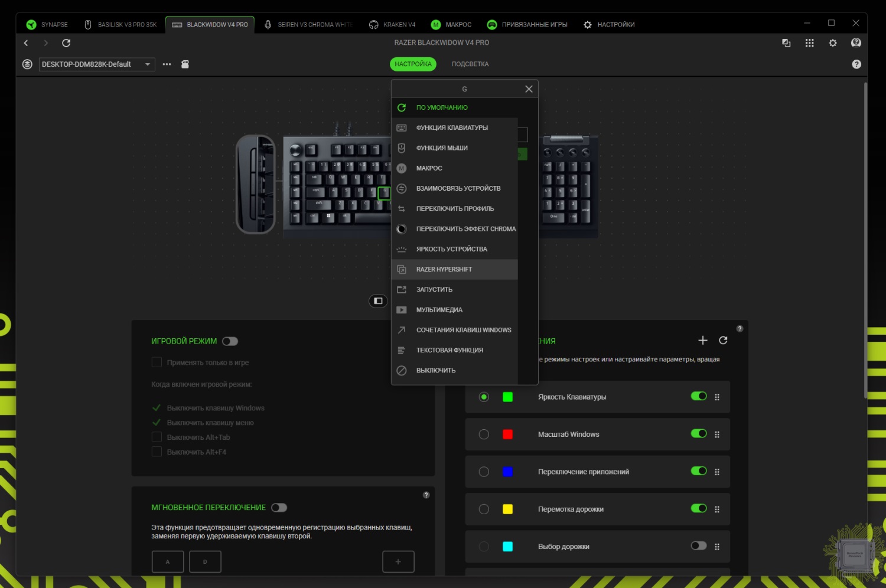886x588 pixels.
Task: Toggle the Игровой режим switch
Action: (230, 341)
